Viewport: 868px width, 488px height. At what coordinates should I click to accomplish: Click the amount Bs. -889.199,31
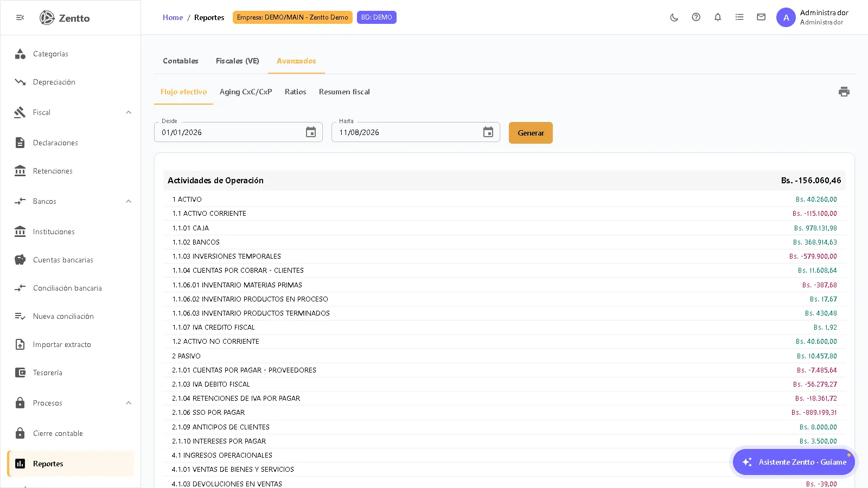(814, 413)
